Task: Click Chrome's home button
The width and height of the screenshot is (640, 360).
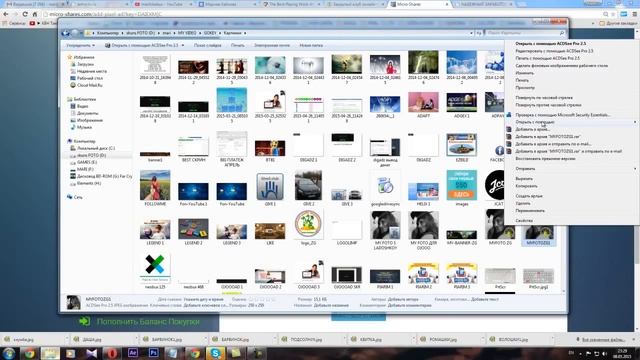Action: (35, 14)
